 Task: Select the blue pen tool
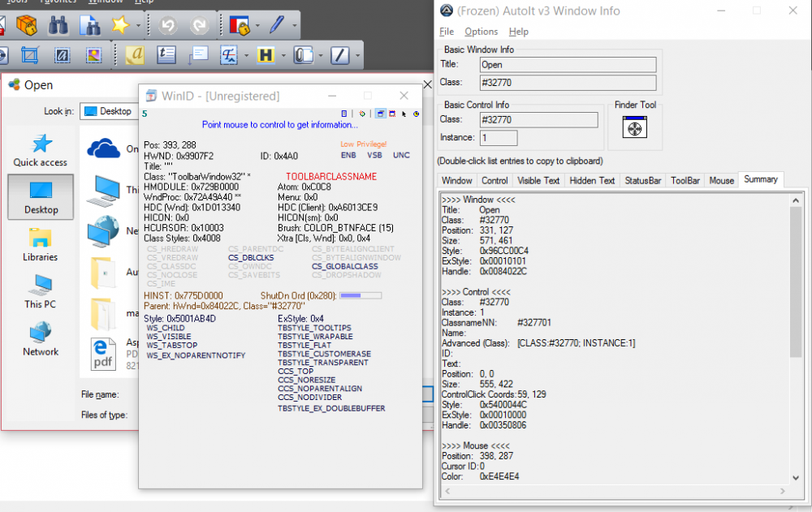(277, 24)
